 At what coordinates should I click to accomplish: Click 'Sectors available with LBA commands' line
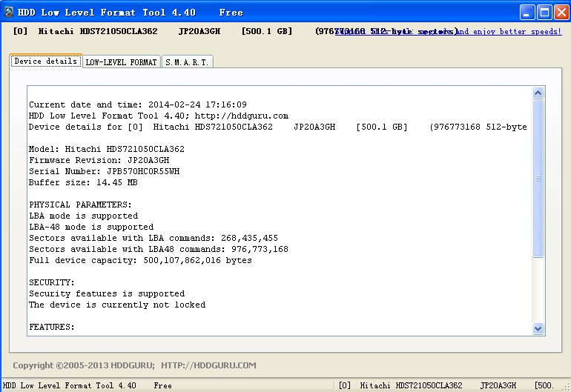(154, 238)
